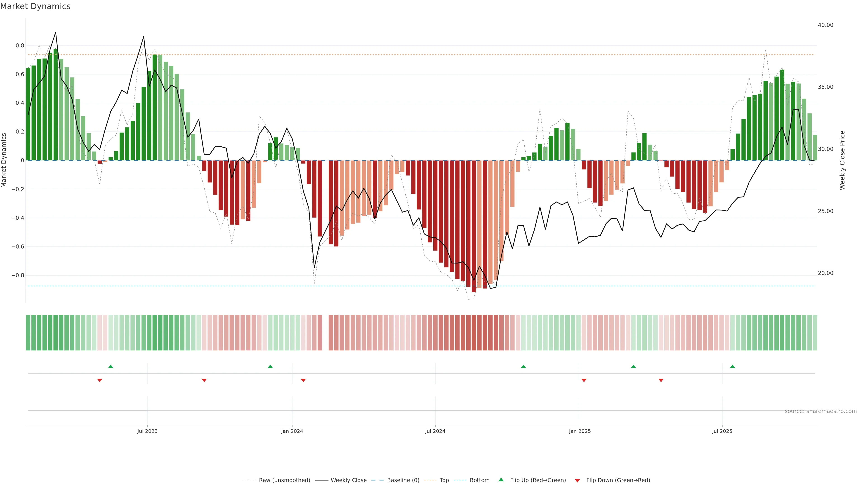Click the green Flip Up triangle in legend

coord(501,480)
